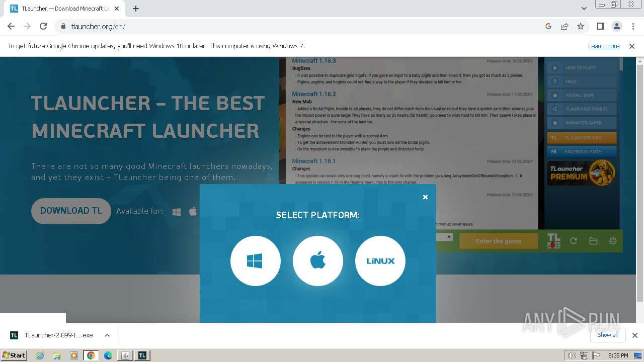644x362 pixels.
Task: Click the TLAUNCHER POCKET share icon
Action: tap(555, 109)
